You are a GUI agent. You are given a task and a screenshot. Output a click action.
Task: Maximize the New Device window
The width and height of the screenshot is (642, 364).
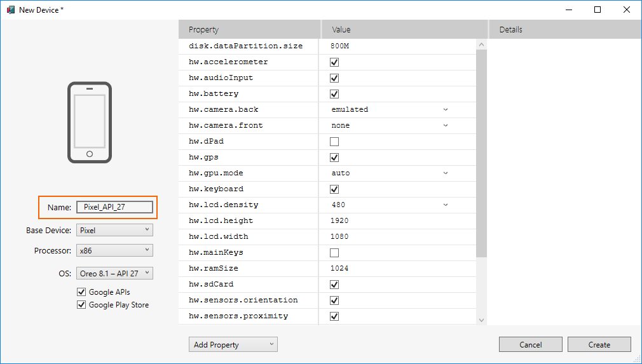598,10
